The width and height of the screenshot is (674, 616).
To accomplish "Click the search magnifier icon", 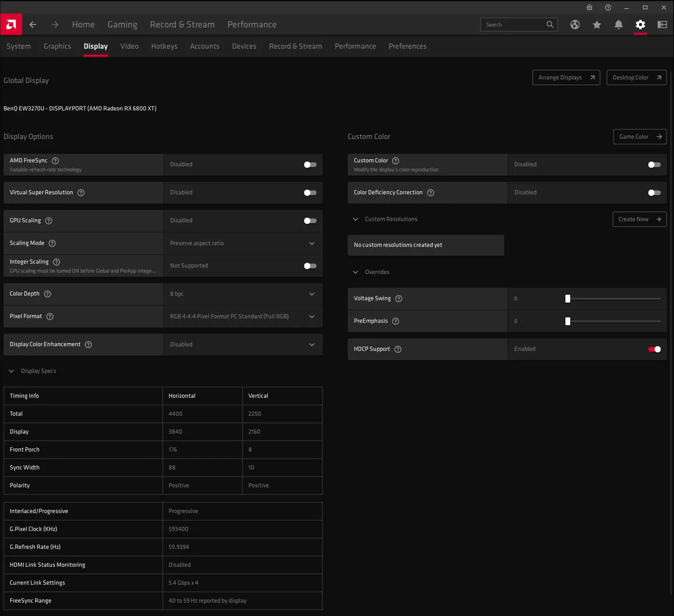I will 550,25.
